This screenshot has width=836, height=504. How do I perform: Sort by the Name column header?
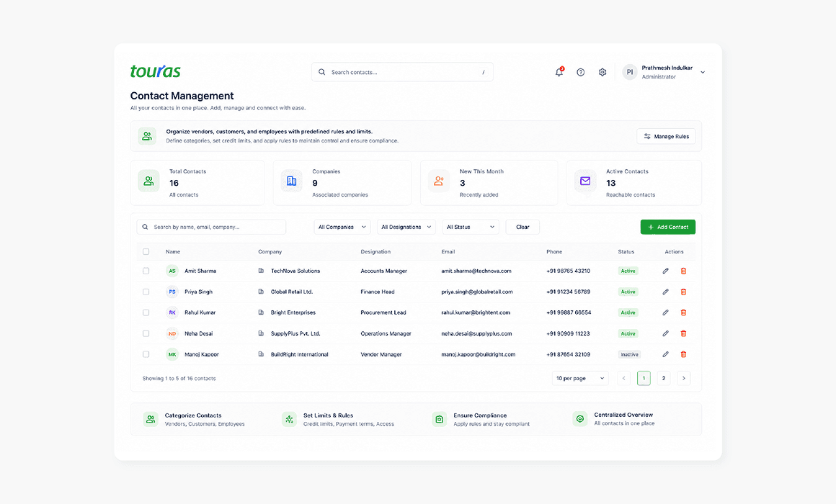point(173,251)
